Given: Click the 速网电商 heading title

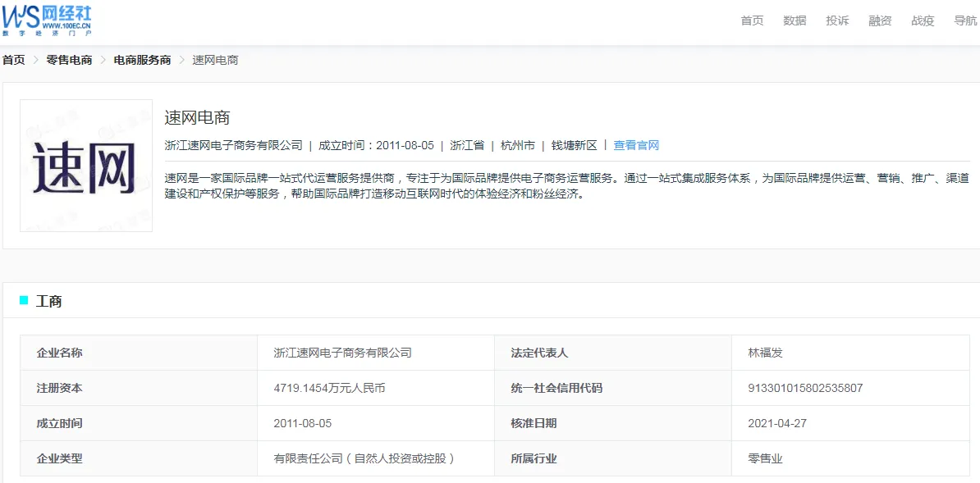Looking at the screenshot, I should point(198,117).
